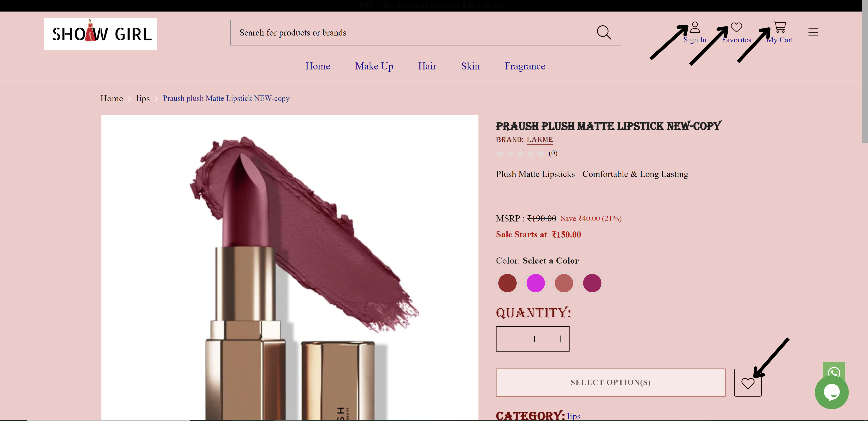Click the lipstick product image
The width and height of the screenshot is (868, 421).
[289, 268]
